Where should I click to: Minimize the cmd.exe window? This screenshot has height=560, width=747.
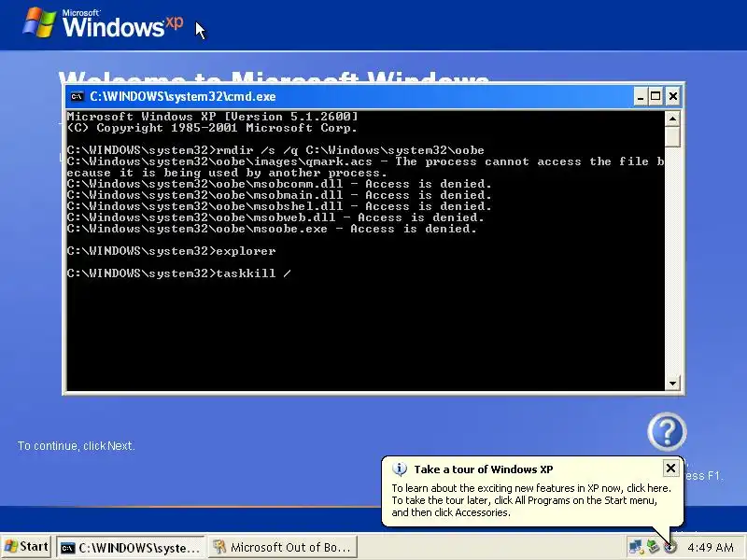coord(641,97)
